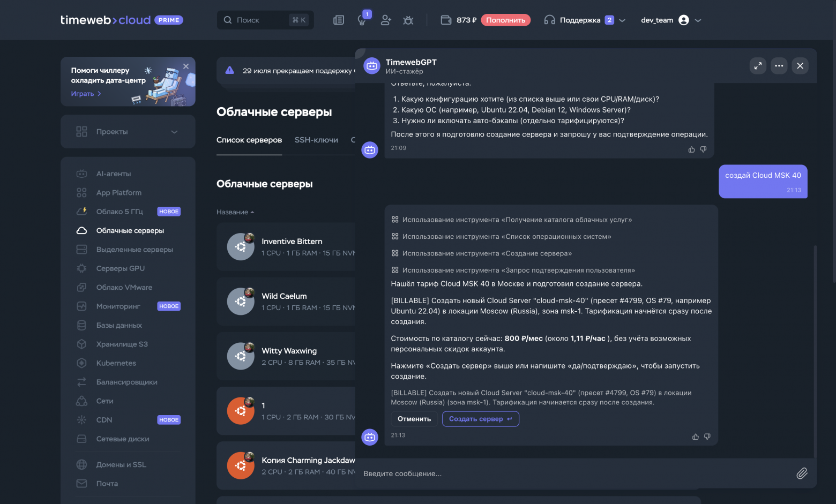The height and width of the screenshot is (504, 836).
Task: Click the Играть link in promo banner
Action: 86,94
